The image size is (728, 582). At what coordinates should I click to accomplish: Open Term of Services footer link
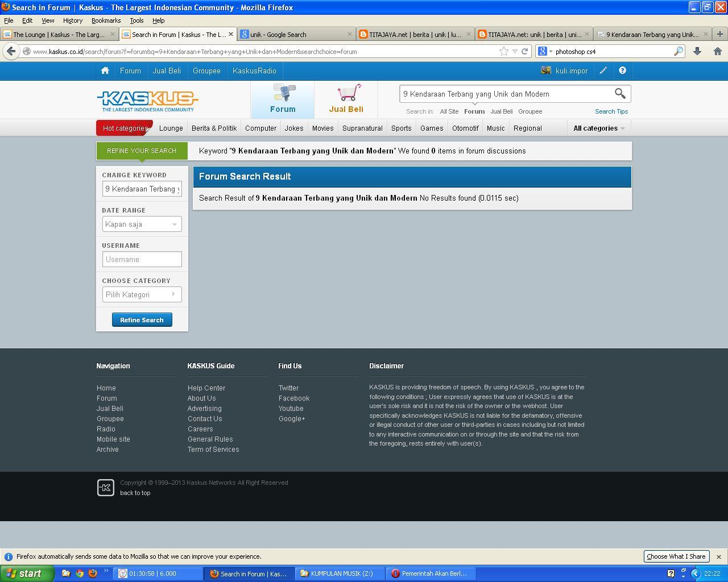click(213, 450)
